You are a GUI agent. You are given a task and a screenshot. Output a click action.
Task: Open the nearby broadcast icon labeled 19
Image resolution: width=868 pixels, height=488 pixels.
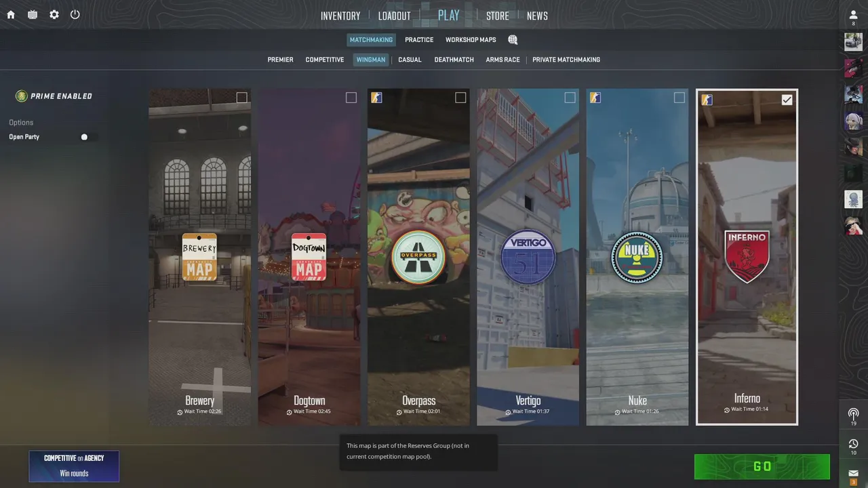(x=853, y=413)
